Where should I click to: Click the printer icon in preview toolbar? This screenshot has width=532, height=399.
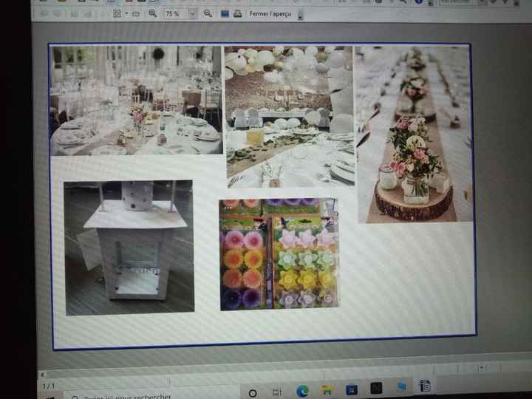237,13
